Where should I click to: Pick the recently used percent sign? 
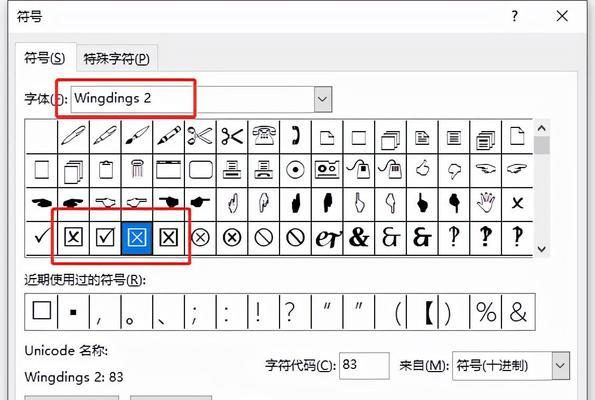point(486,311)
